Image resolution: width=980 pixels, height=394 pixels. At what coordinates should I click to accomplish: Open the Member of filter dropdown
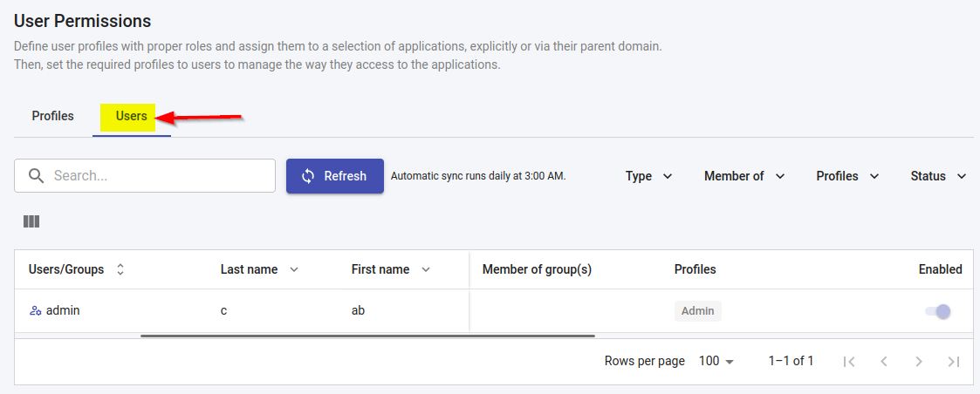(744, 176)
